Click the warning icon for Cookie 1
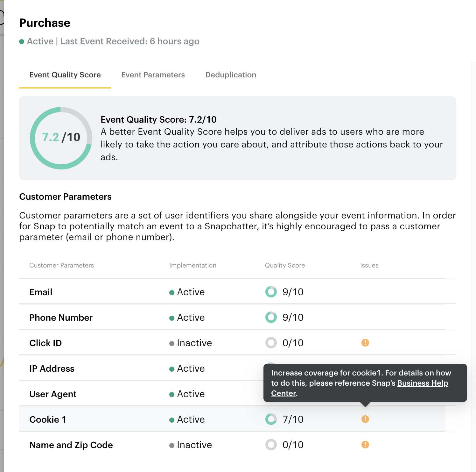The height and width of the screenshot is (472, 476). 365,419
